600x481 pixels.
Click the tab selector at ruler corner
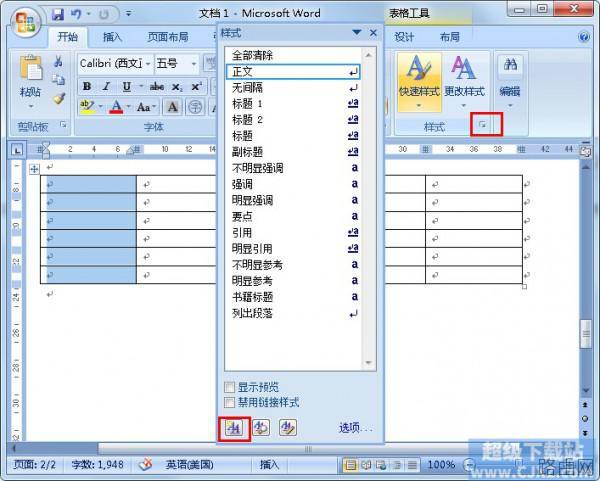pyautogui.click(x=17, y=151)
